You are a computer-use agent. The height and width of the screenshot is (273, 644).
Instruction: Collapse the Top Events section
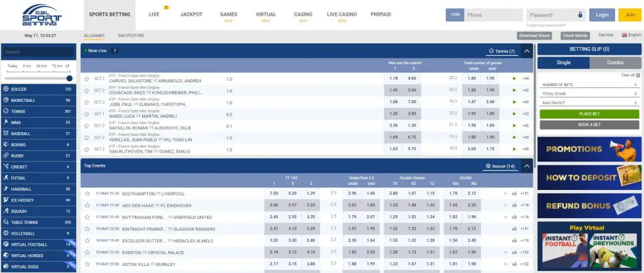click(527, 166)
